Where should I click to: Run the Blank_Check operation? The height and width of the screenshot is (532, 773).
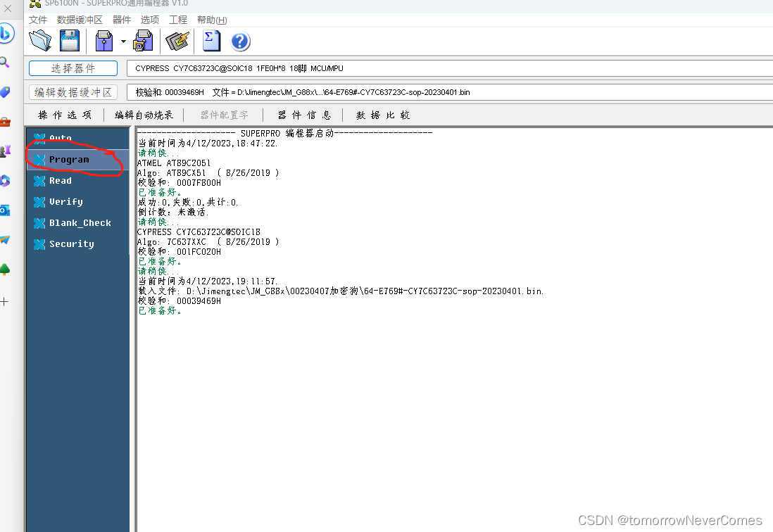tap(78, 223)
